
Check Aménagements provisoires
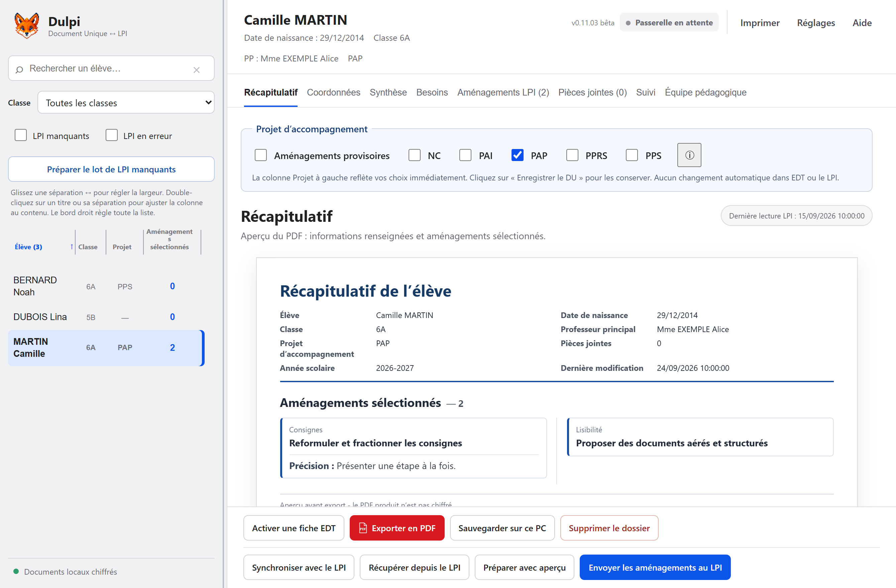point(260,155)
